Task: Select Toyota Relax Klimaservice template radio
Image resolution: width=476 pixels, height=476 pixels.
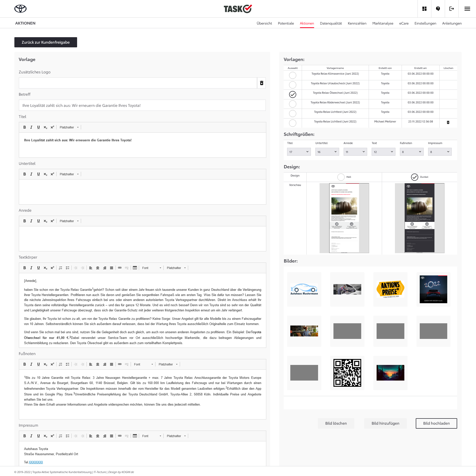Action: tap(293, 75)
